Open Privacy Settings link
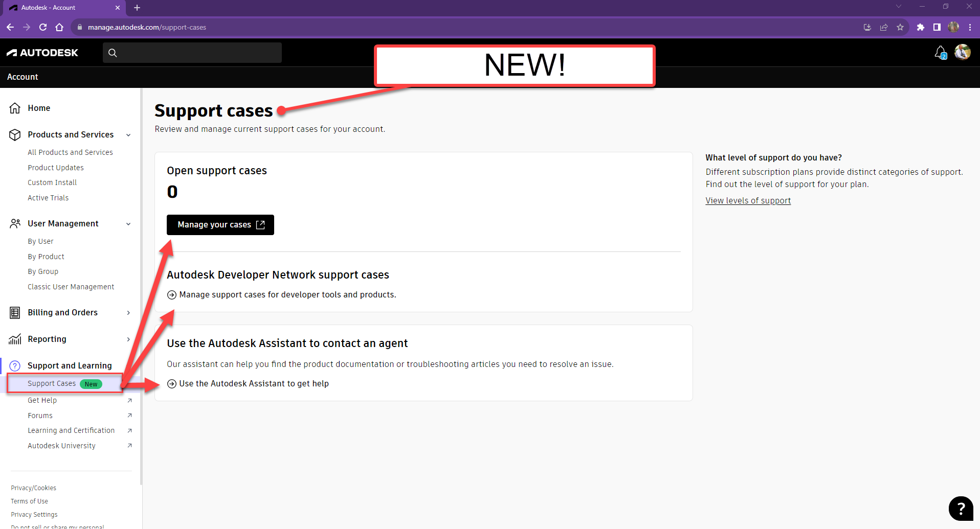This screenshot has height=529, width=980. point(34,515)
